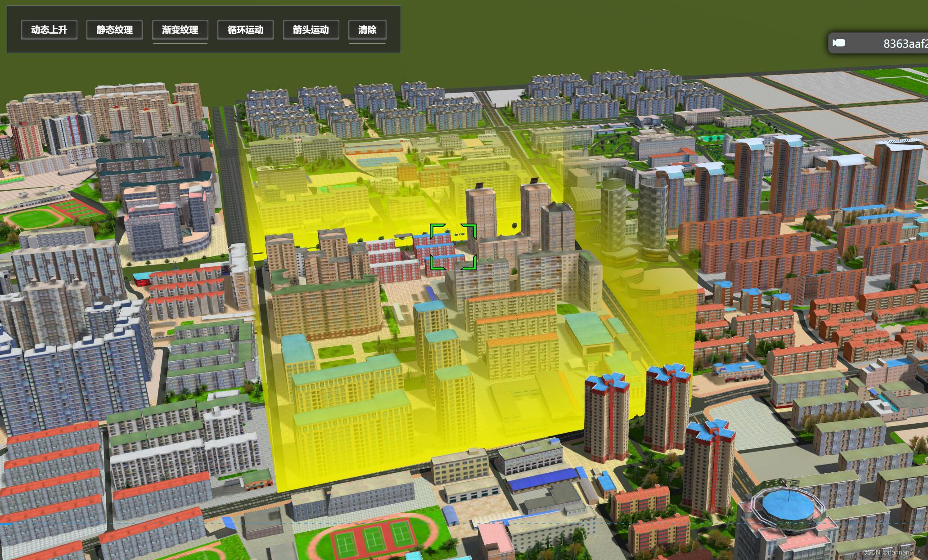Click the 静态纹理 (static texture) button
This screenshot has height=560, width=928.
114,30
